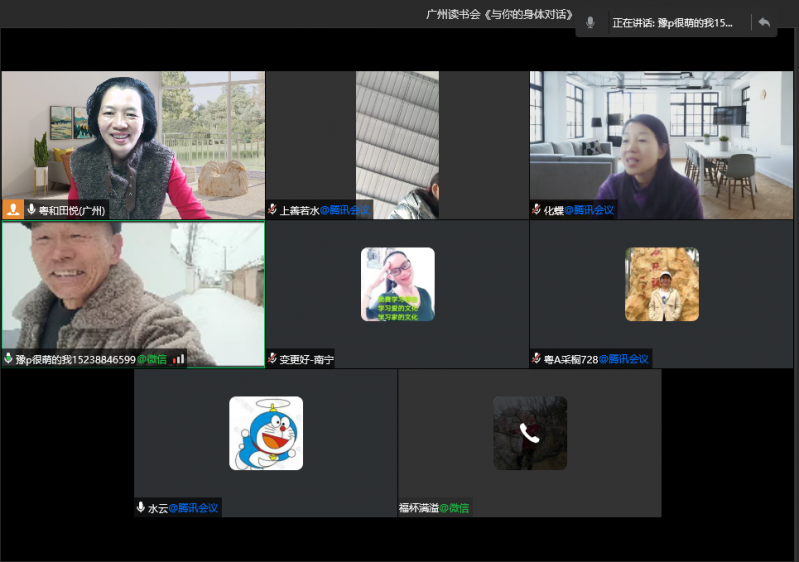Click the orange host icon beside 粤和田悦(广州)
The height and width of the screenshot is (562, 799).
tap(13, 210)
